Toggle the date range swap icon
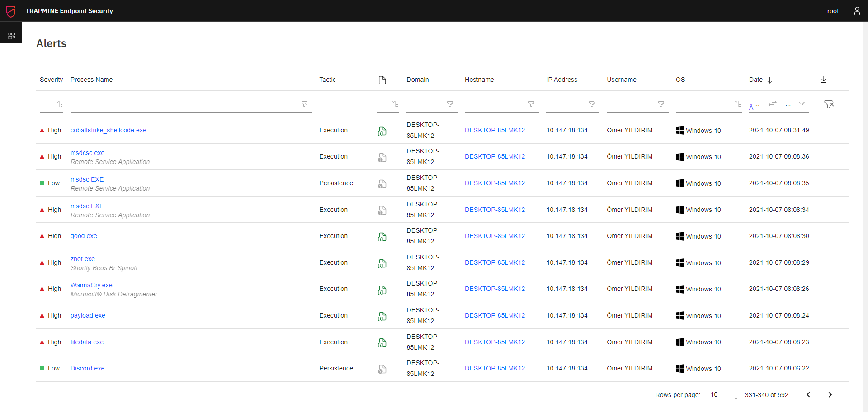This screenshot has width=868, height=412. pyautogui.click(x=773, y=103)
